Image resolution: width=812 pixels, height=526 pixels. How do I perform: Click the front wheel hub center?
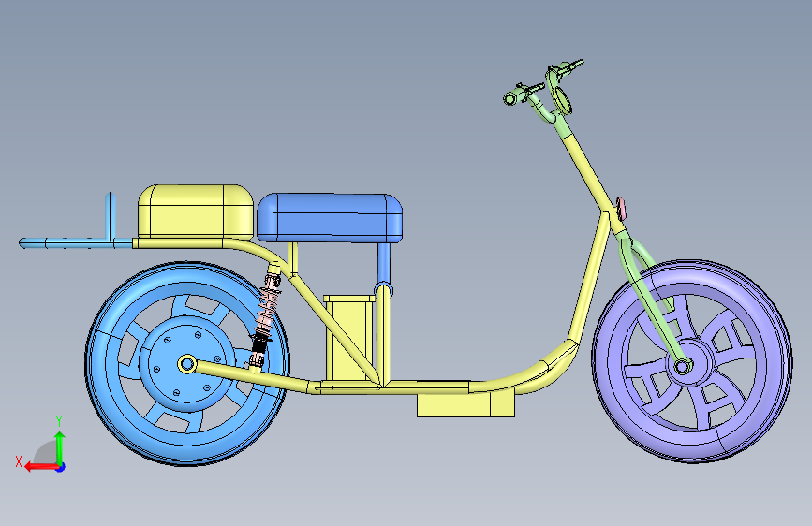point(682,367)
